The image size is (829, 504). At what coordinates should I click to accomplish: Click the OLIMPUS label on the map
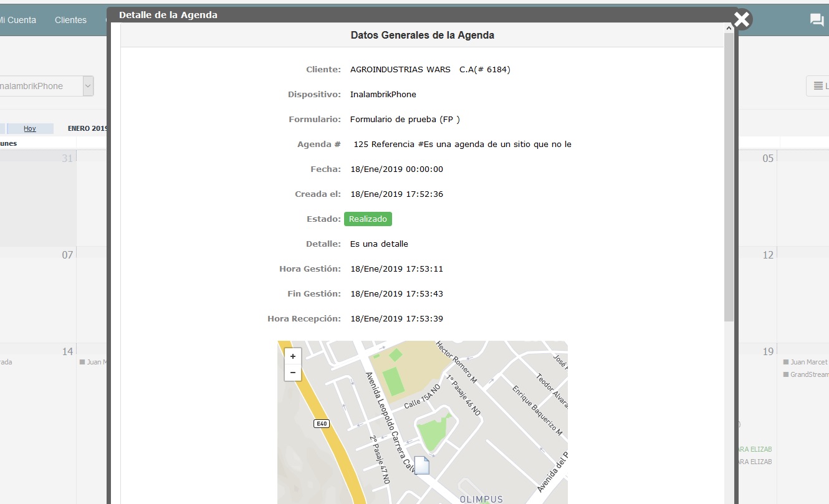pyautogui.click(x=481, y=499)
